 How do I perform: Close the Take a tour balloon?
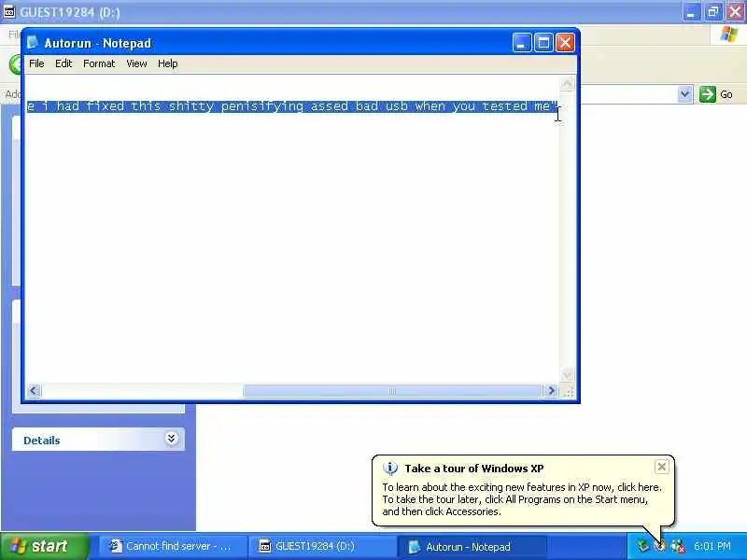coord(662,468)
